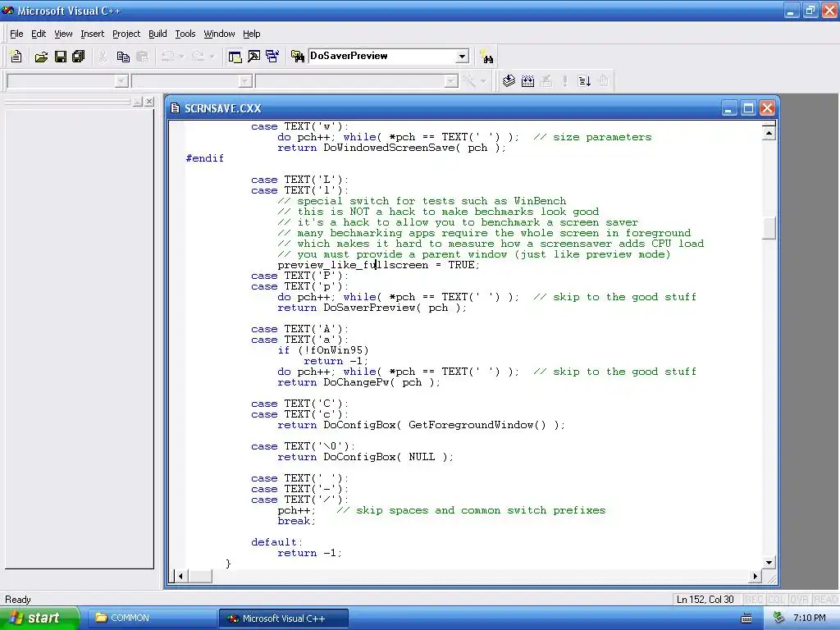Screen dimensions: 840x630
Task: Click the Undo arrow icon
Action: coord(168,57)
